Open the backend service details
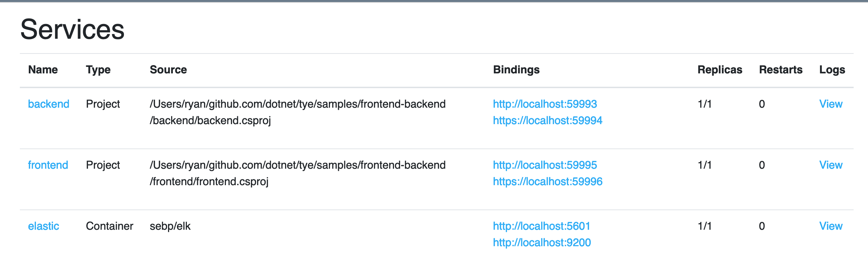This screenshot has width=868, height=275. (x=49, y=104)
